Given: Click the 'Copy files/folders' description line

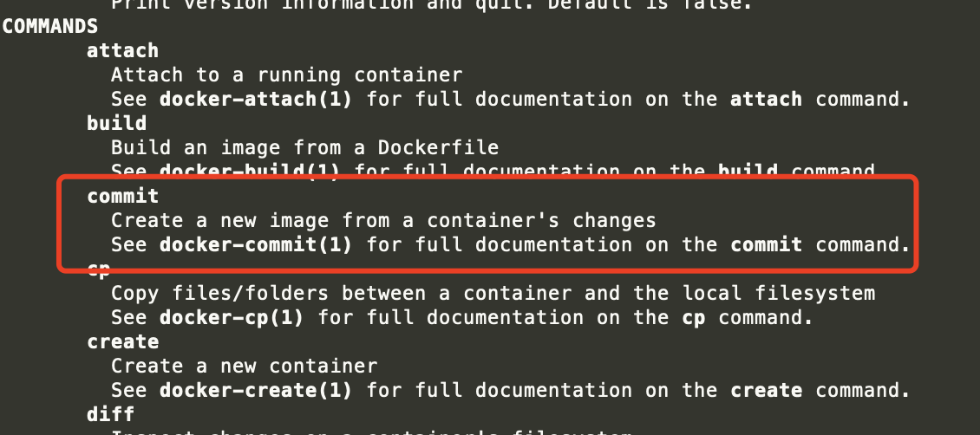Looking at the screenshot, I should (493, 294).
